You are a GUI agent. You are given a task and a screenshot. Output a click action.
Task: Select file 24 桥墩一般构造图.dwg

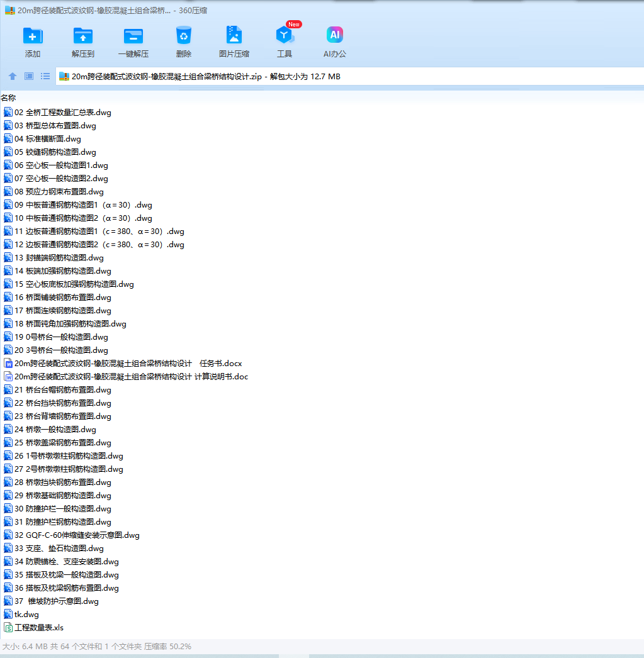point(50,430)
